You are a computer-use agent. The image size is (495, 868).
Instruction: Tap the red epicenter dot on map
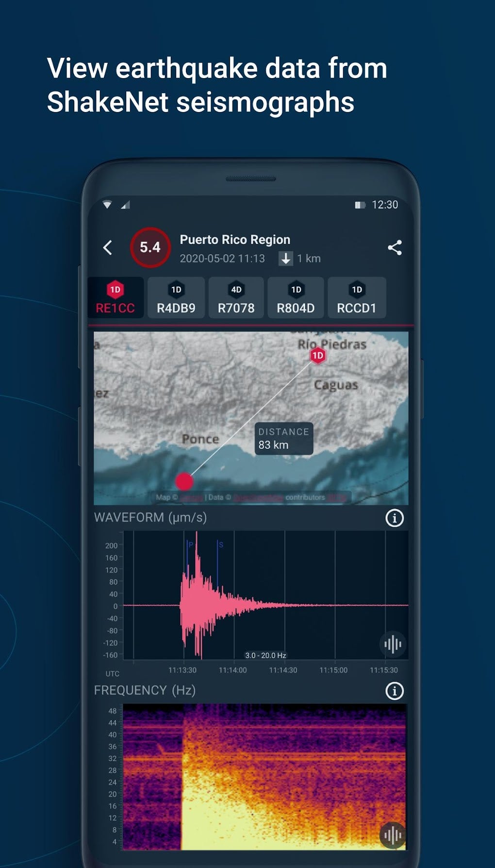[x=184, y=481]
